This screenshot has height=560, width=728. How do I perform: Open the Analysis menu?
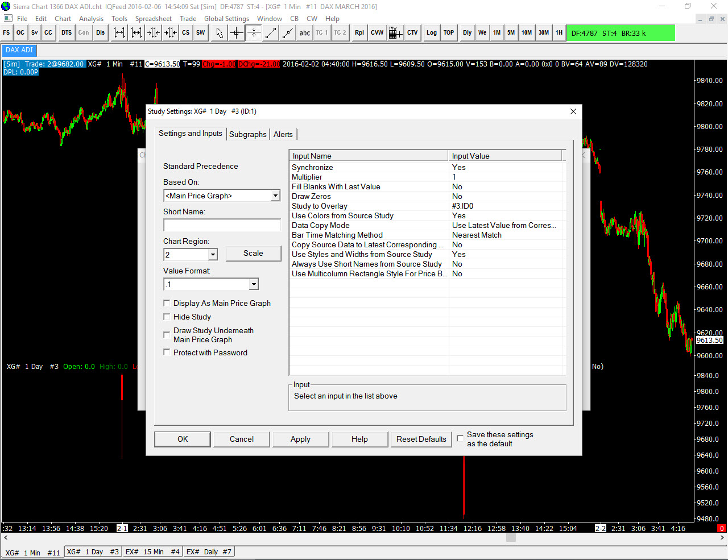91,19
